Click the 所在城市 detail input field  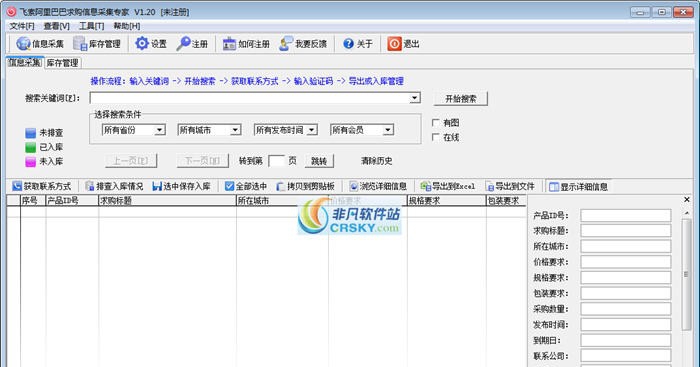click(x=625, y=246)
